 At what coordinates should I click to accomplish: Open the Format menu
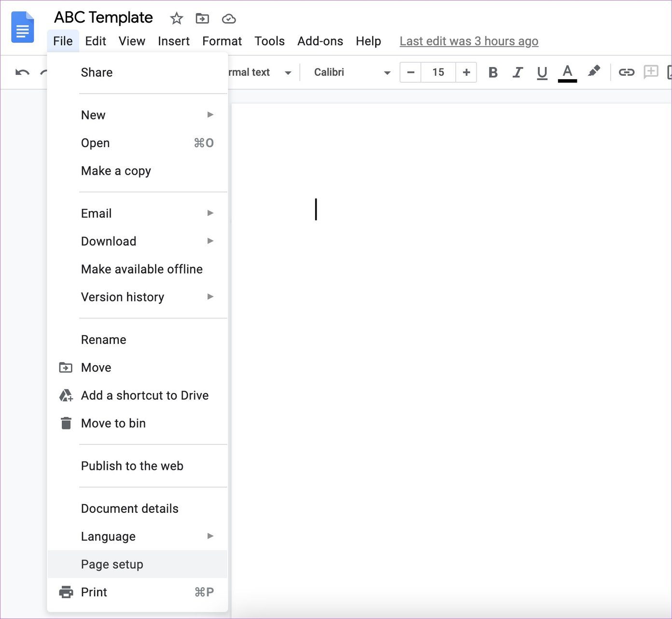[222, 41]
